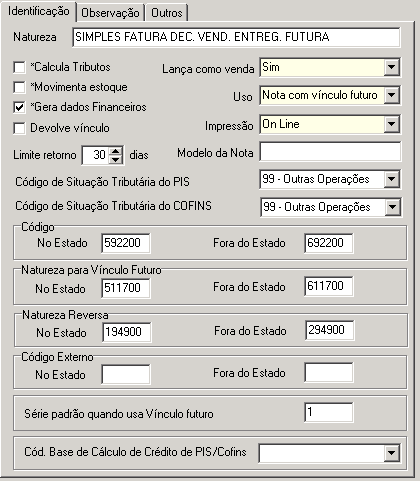
Task: Expand the Uso dropdown list
Action: 391,95
